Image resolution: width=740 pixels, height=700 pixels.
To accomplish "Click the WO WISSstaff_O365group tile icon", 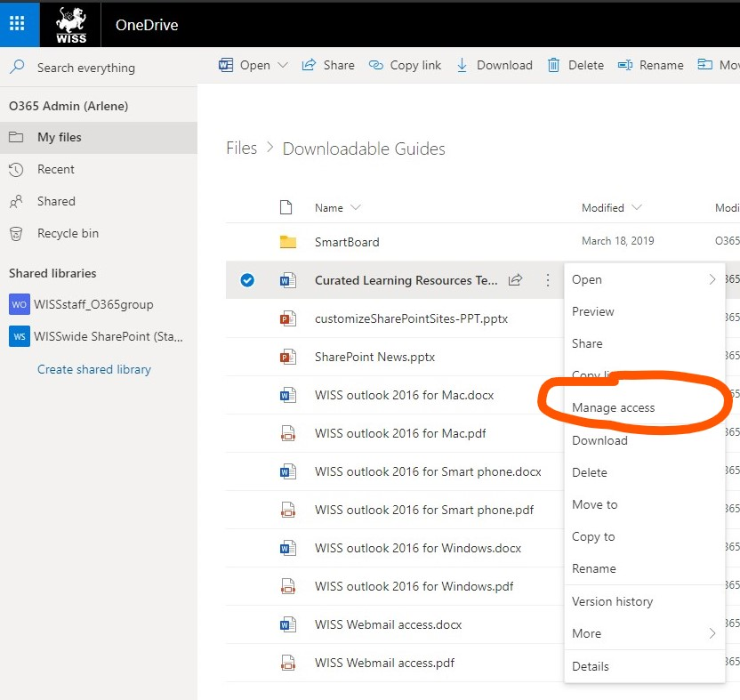I will [x=20, y=304].
